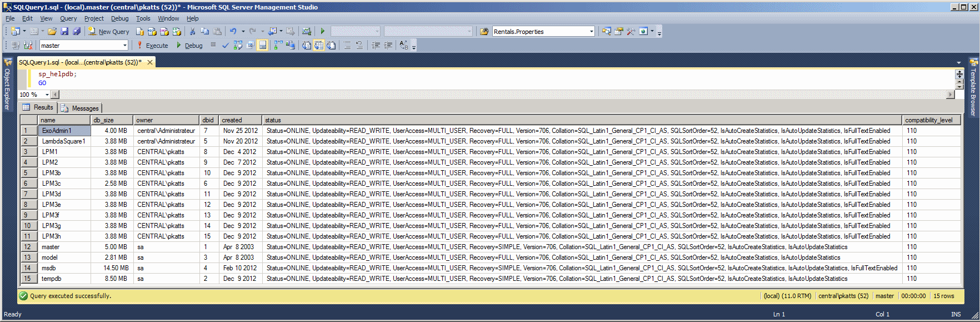Click the db_size column header
This screenshot has width=980, height=322.
click(112, 120)
